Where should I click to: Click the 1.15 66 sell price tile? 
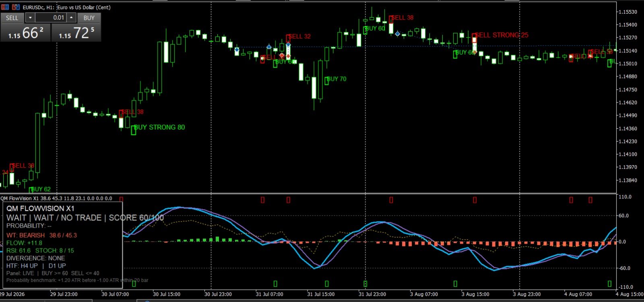point(26,33)
